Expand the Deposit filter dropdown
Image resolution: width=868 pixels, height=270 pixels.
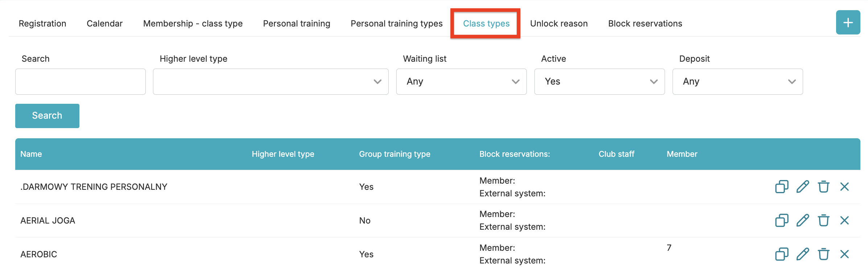[737, 82]
